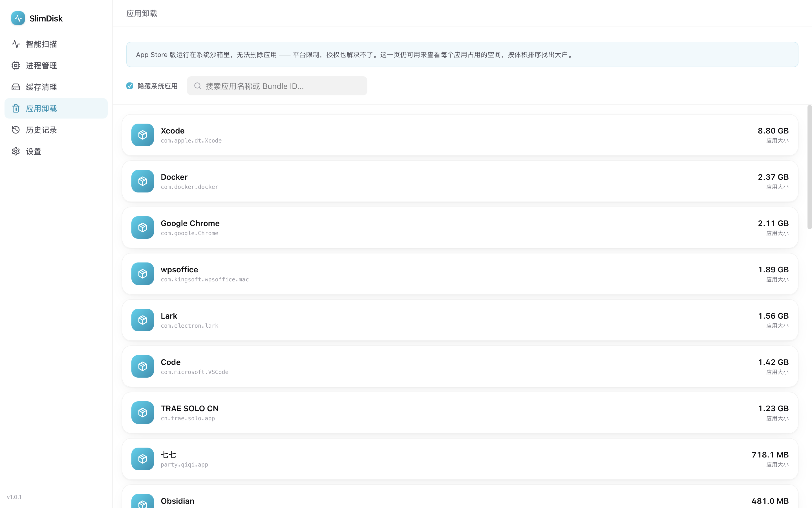
Task: Click the Xcode 8.80 GB size value
Action: (x=773, y=131)
